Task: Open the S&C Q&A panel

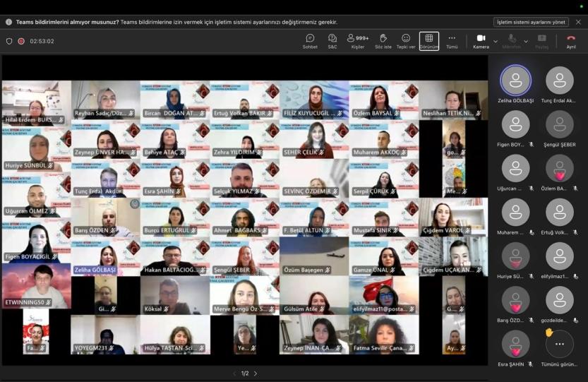Action: (x=332, y=40)
